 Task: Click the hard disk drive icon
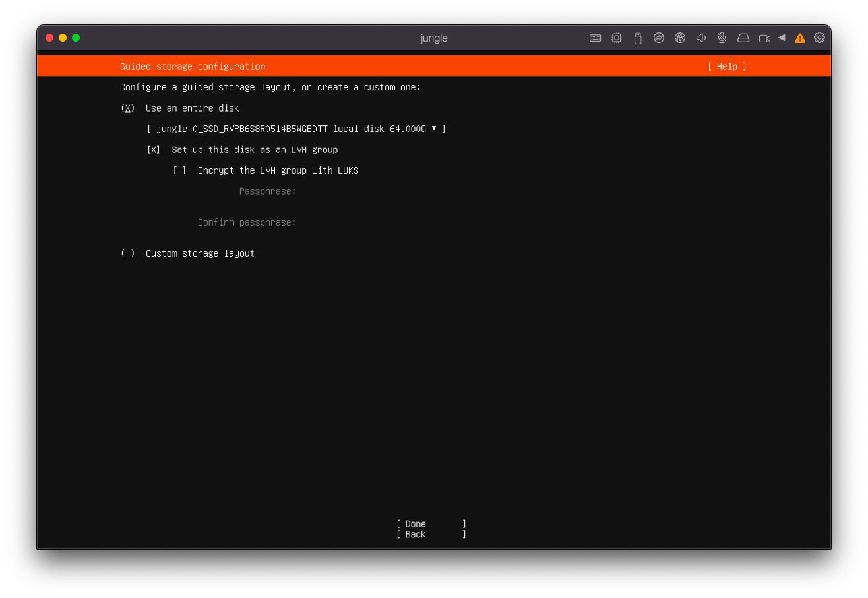point(743,38)
